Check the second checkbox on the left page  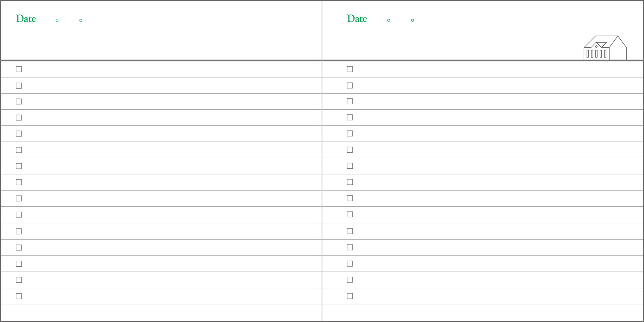click(19, 86)
